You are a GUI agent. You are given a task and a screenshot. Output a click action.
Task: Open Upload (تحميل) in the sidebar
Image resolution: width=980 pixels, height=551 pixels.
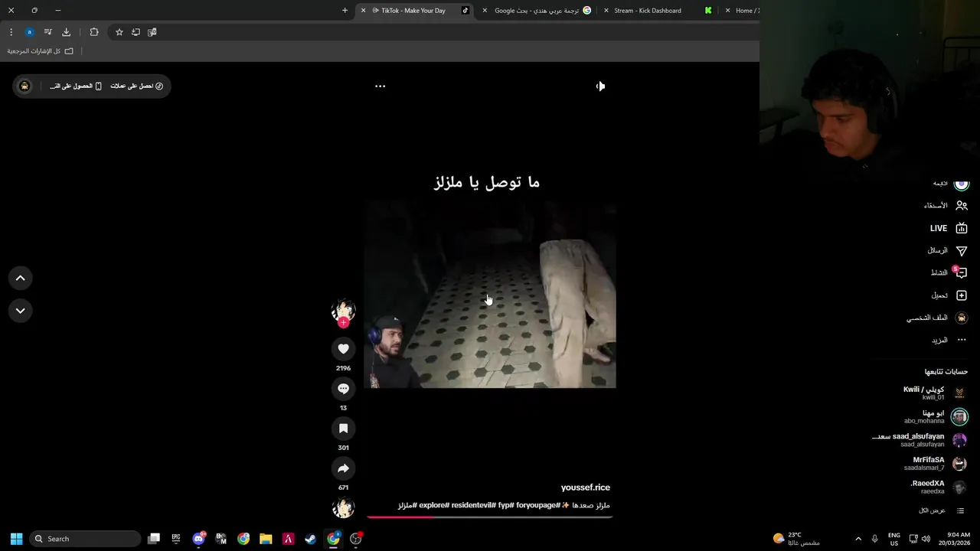click(x=949, y=295)
